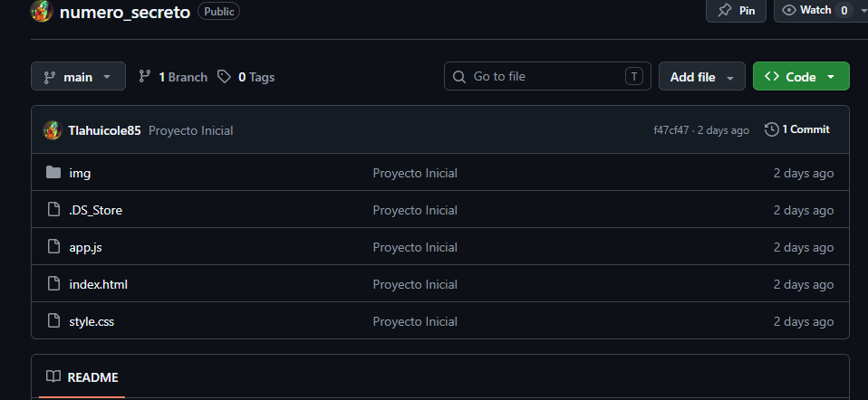Expand the Watch options arrow
Viewport: 868px width, 400px height.
pyautogui.click(x=863, y=10)
